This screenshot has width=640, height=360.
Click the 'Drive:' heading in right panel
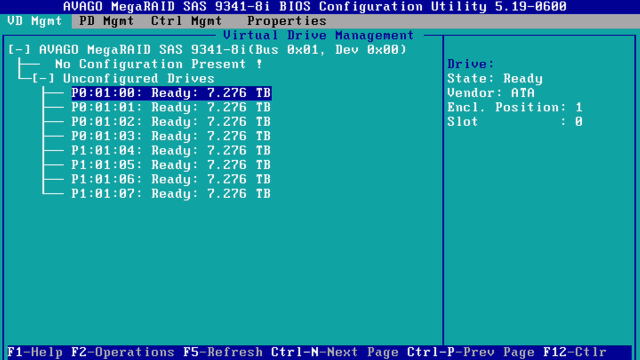pos(471,64)
